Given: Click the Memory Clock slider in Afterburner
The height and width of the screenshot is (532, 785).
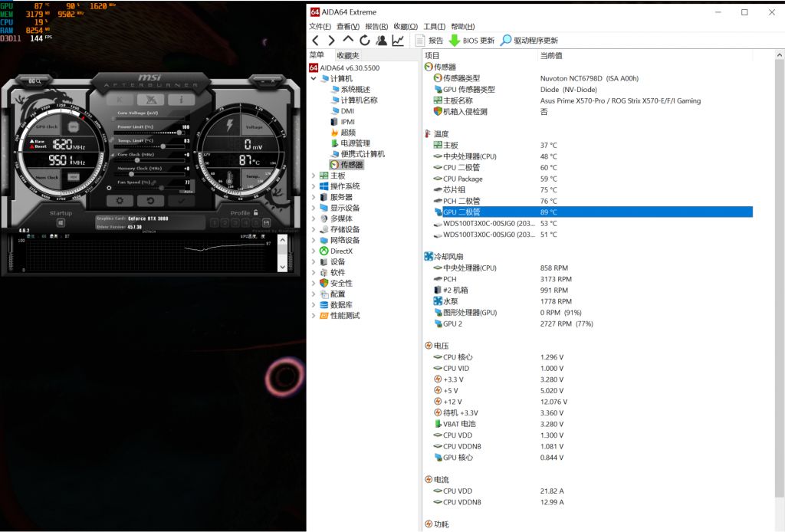Looking at the screenshot, I should [131, 174].
